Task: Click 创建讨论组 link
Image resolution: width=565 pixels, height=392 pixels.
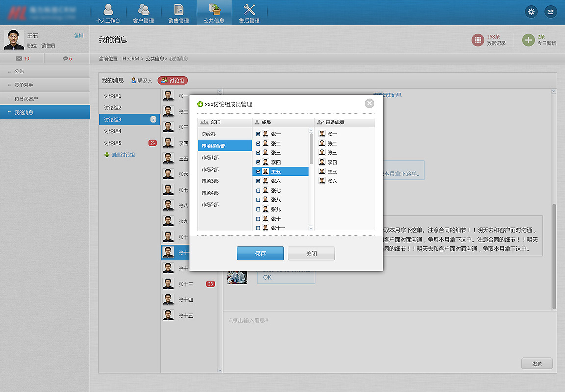Action: tap(123, 155)
